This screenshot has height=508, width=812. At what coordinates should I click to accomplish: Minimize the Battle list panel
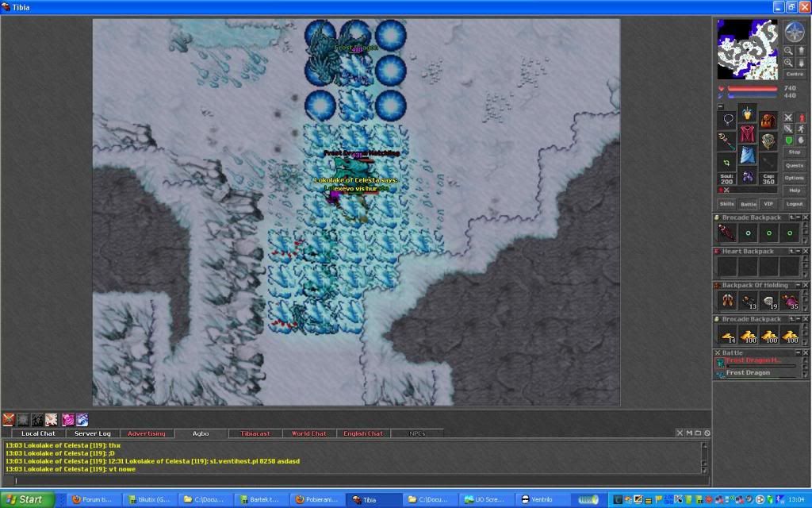pyautogui.click(x=798, y=353)
